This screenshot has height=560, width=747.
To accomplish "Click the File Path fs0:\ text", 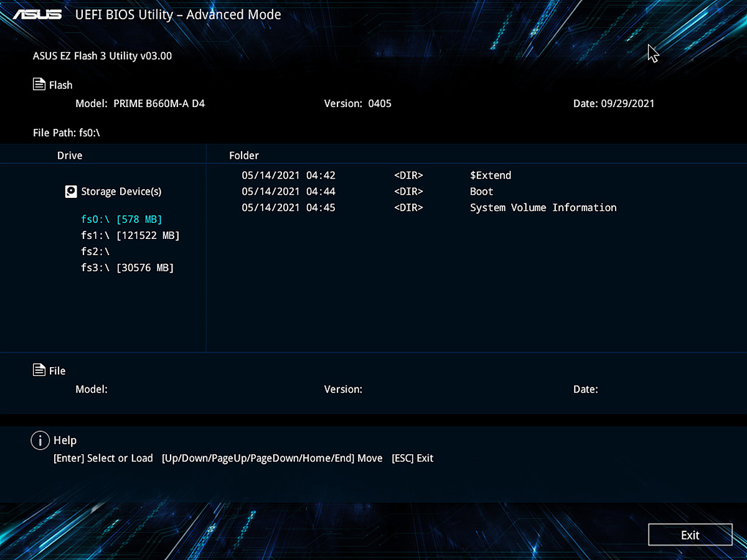I will pyautogui.click(x=67, y=133).
